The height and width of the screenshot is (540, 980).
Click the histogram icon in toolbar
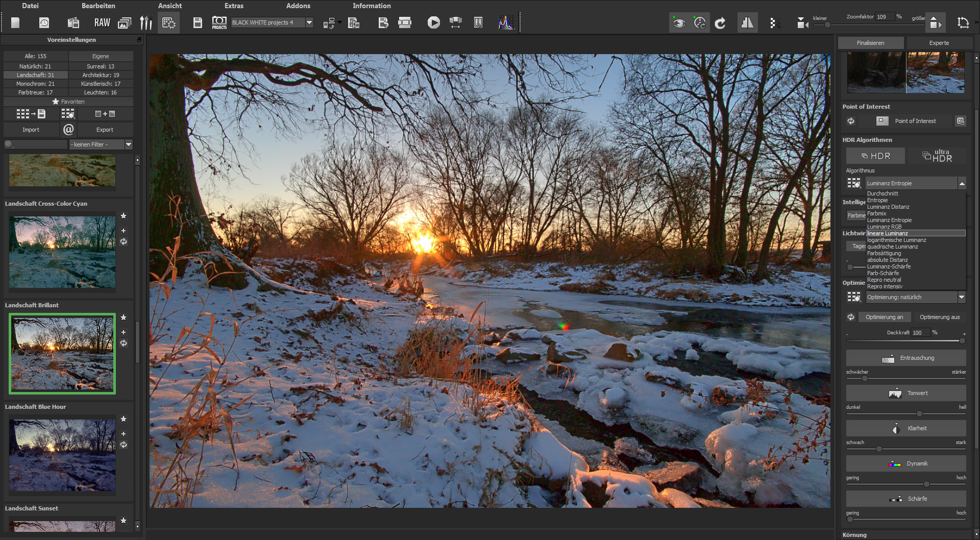click(506, 23)
